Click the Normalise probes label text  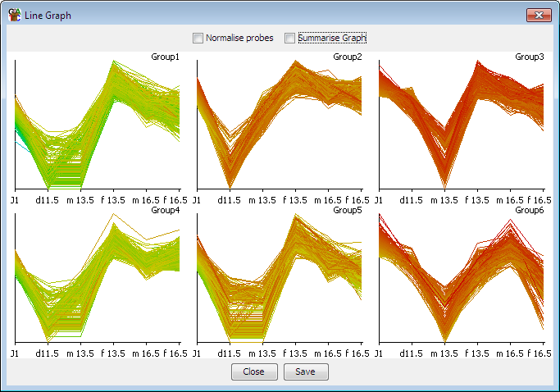coord(239,38)
